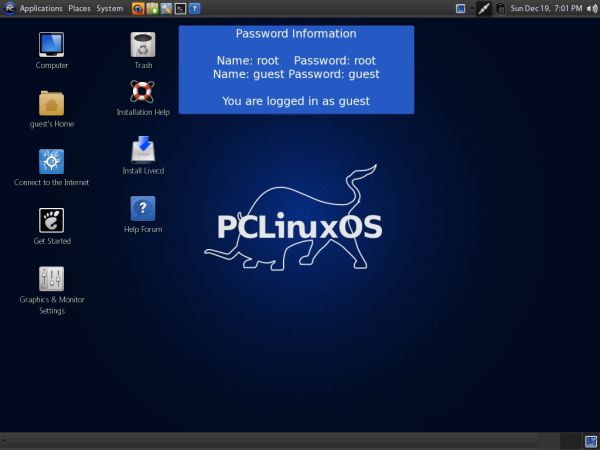Screen dimensions: 600x450
Task: Click the 'Name: root' text line
Action: (x=248, y=60)
